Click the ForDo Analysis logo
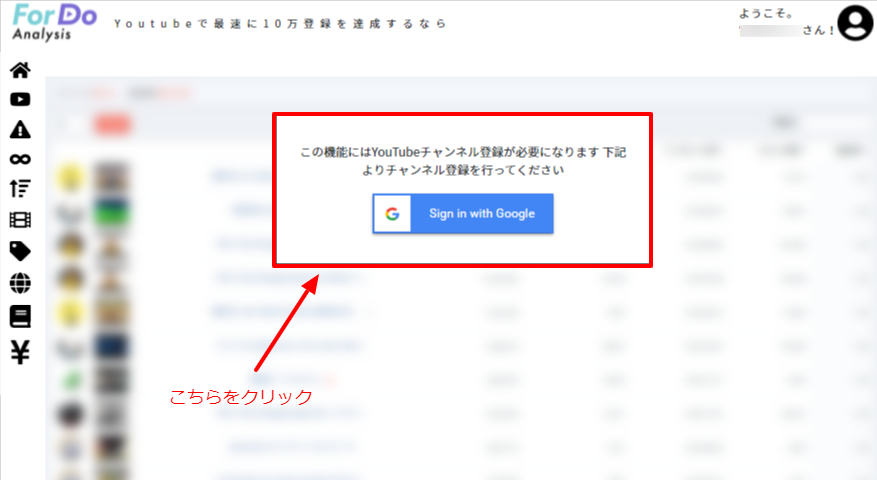 click(54, 22)
